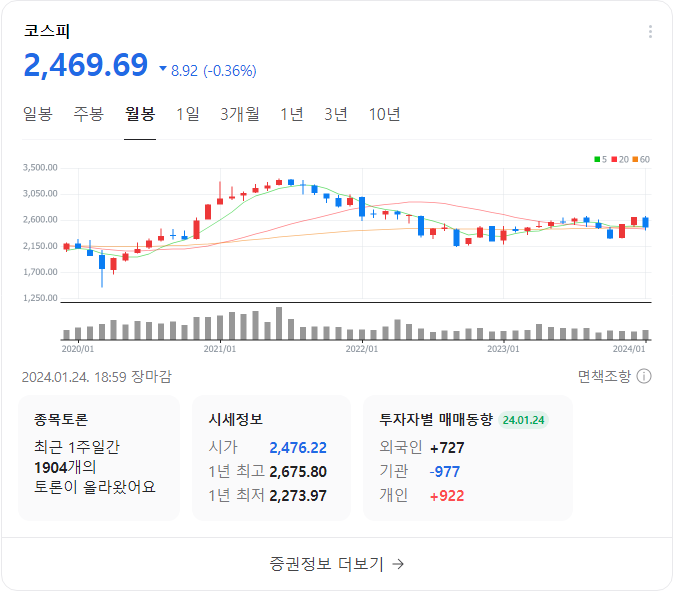Select the 1일 chart range tab
This screenshot has height=591, width=673.
[188, 114]
